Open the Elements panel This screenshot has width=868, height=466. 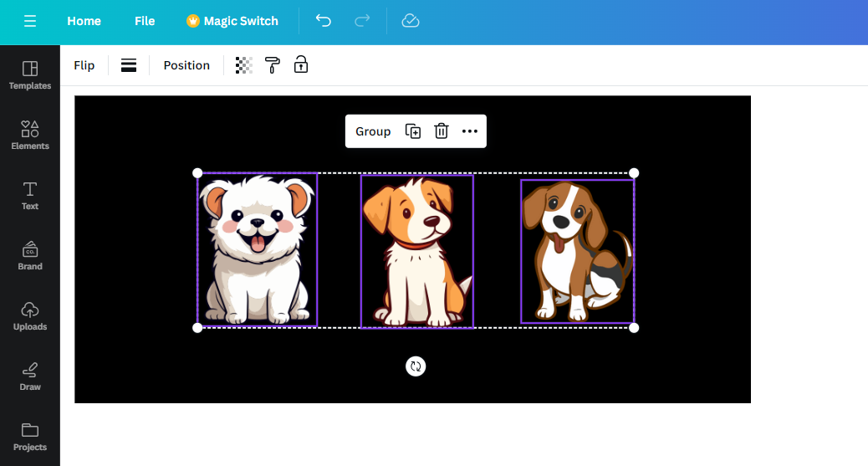pyautogui.click(x=30, y=136)
